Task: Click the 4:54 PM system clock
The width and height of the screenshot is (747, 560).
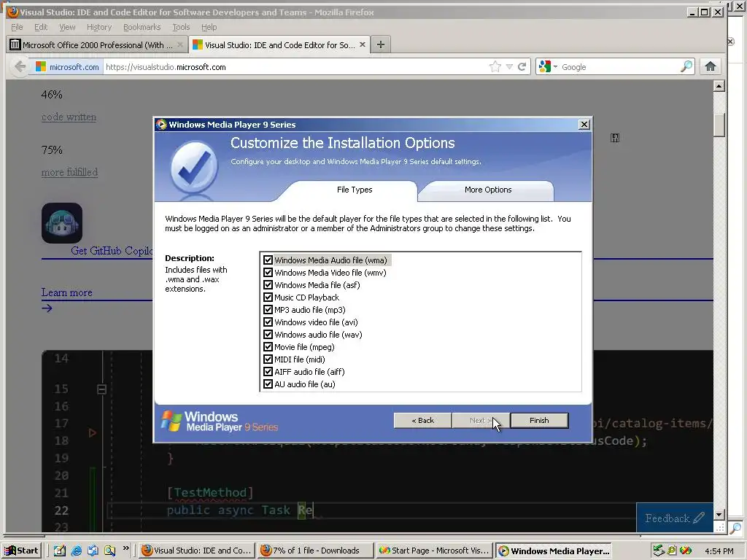Action: (719, 551)
